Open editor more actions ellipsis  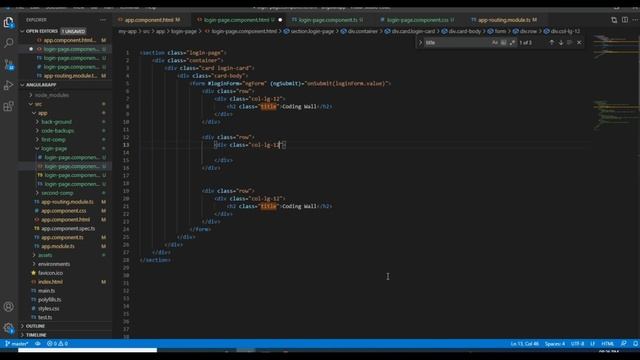[x=635, y=20]
